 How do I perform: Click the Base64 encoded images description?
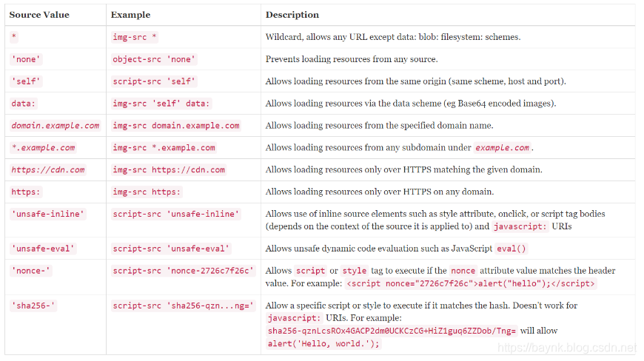pyautogui.click(x=411, y=104)
